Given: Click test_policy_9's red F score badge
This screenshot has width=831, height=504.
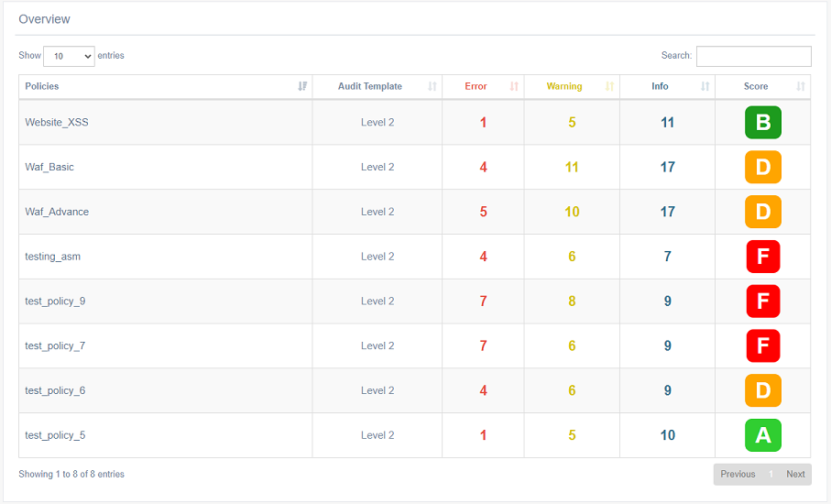Looking at the screenshot, I should pos(762,301).
